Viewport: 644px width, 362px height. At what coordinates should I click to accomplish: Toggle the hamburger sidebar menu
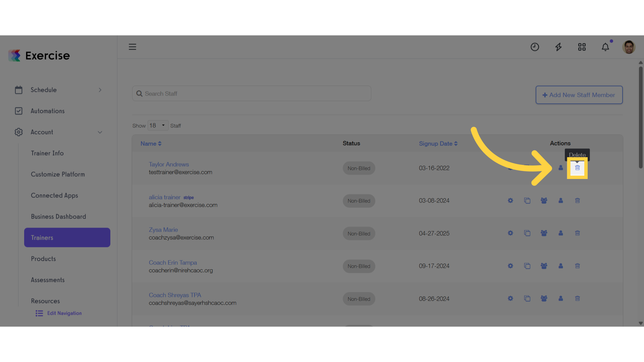(132, 47)
